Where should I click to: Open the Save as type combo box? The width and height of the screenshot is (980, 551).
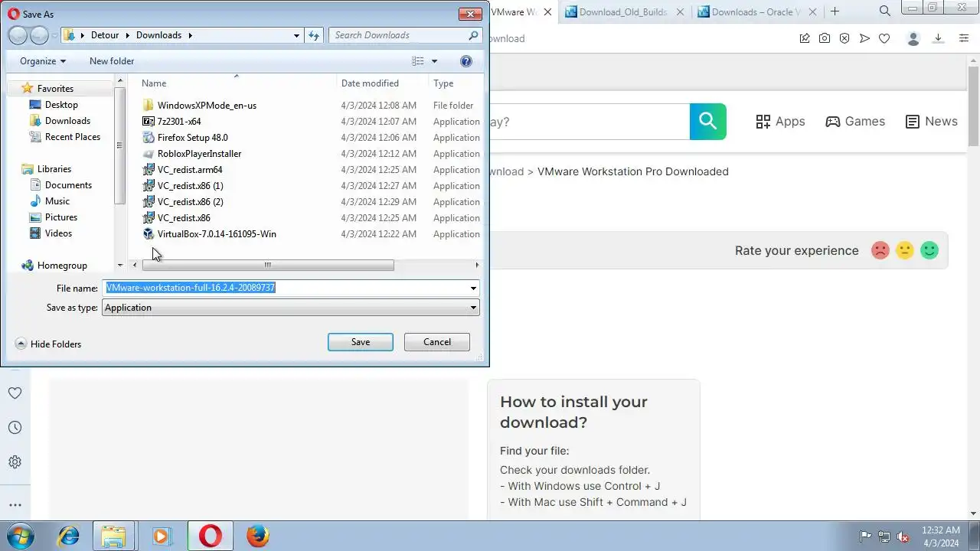click(291, 308)
